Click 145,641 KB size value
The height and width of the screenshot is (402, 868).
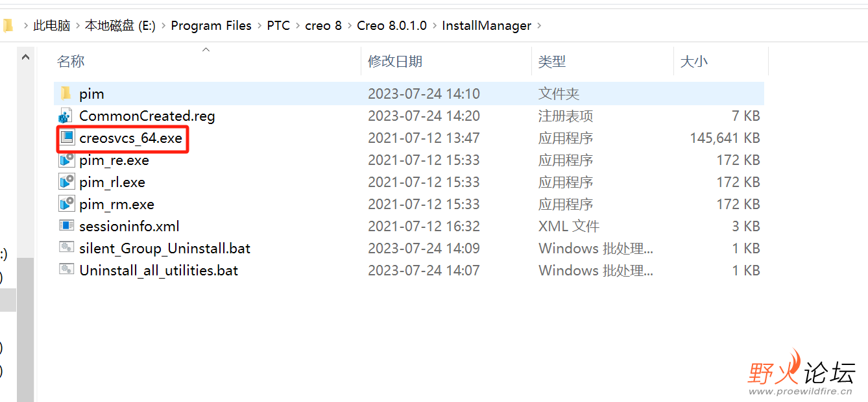725,138
